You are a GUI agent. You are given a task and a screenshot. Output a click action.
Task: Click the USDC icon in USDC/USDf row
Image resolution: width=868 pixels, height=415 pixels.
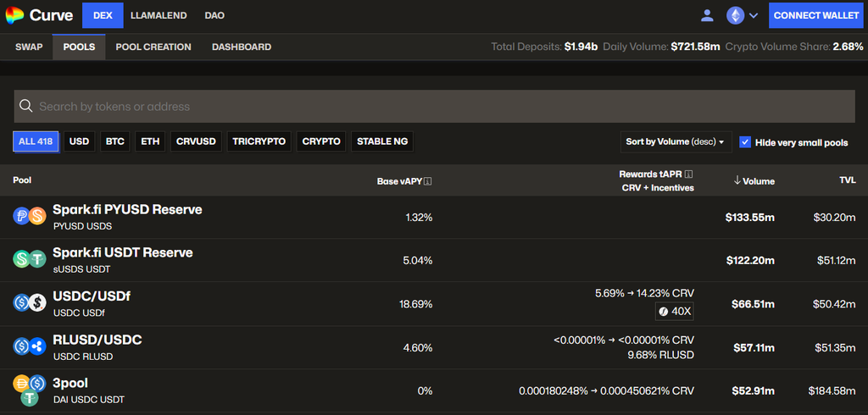21,302
